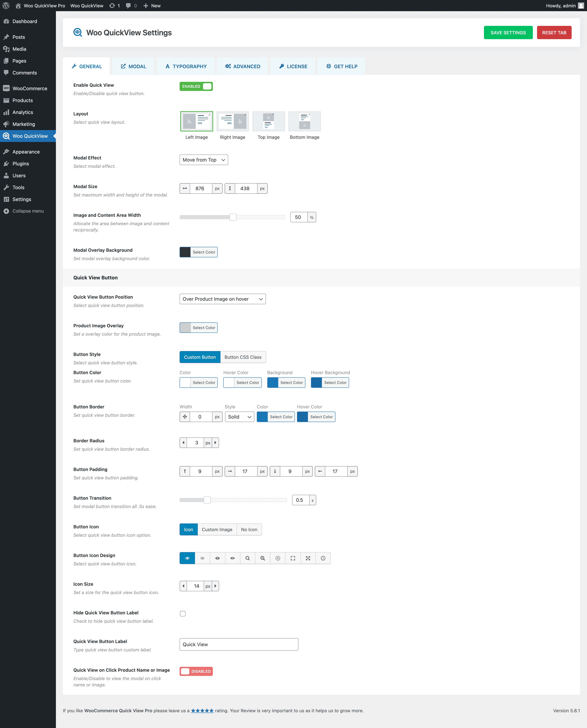
Task: Choose the Right Image layout thumbnail
Action: (x=233, y=121)
